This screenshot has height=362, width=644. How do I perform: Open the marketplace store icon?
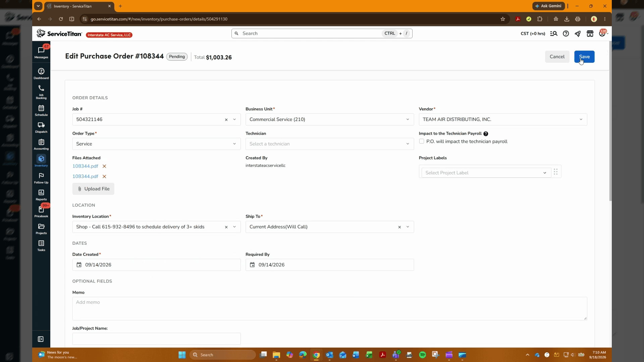tap(590, 34)
